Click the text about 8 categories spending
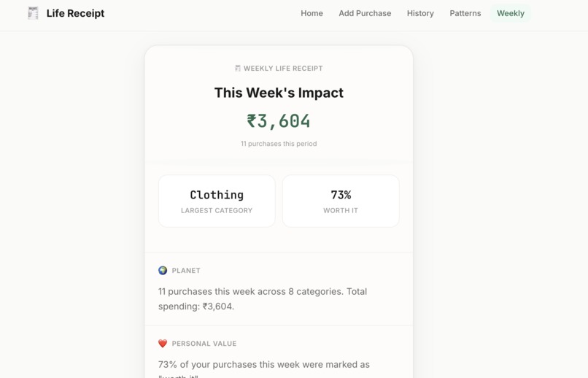This screenshot has width=588, height=378. click(x=263, y=299)
